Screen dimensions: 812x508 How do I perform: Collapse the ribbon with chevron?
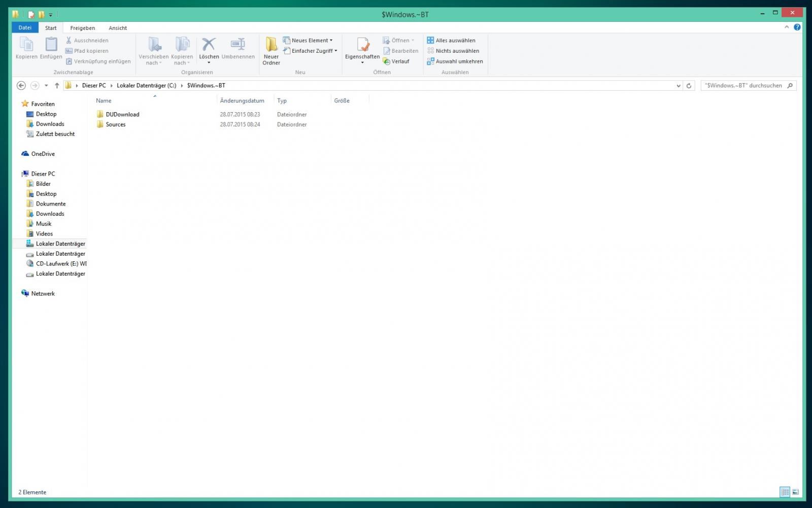(787, 27)
